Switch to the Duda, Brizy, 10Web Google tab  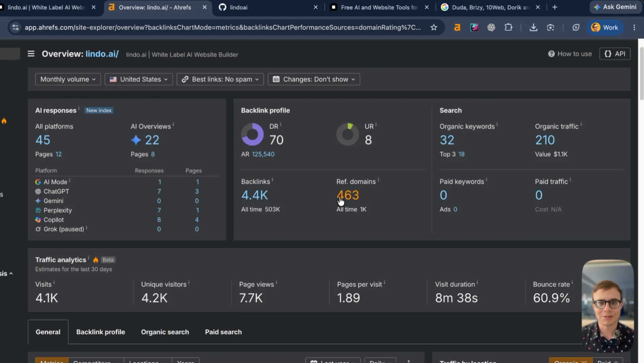click(x=490, y=7)
